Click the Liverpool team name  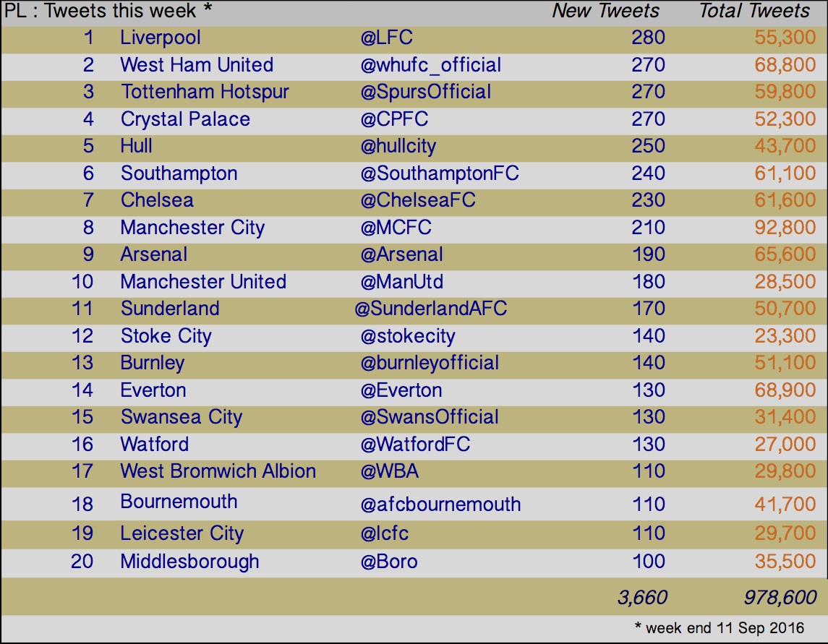click(x=161, y=38)
